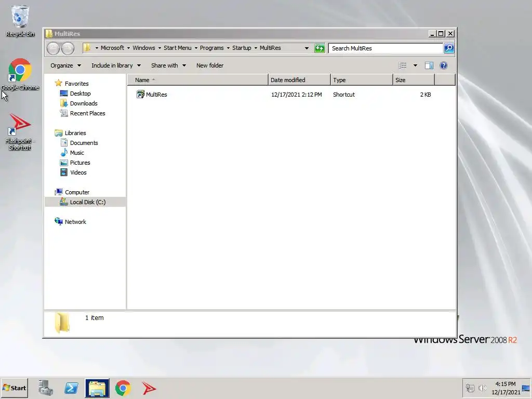Image resolution: width=532 pixels, height=399 pixels.
Task: Navigate to Programs in breadcrumb
Action: point(212,48)
